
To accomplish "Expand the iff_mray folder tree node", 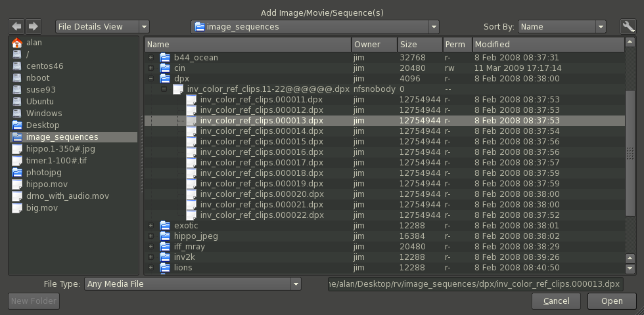I will click(150, 247).
